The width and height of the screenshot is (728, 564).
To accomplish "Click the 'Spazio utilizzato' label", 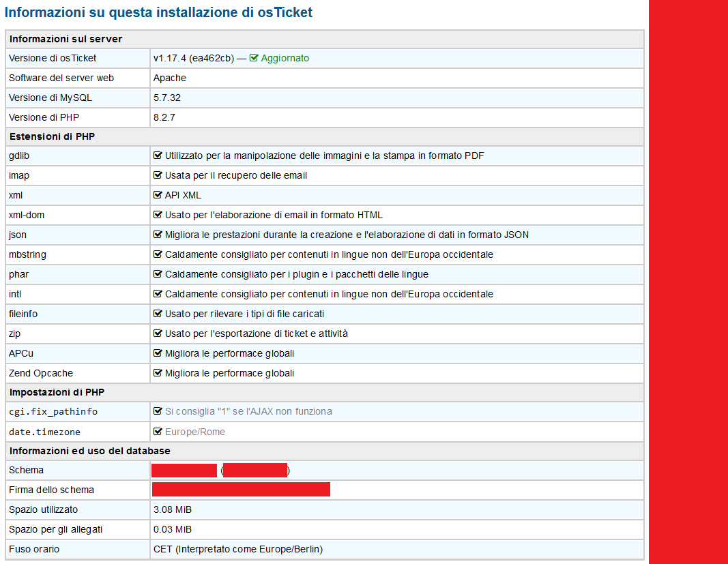I will click(x=43, y=509).
